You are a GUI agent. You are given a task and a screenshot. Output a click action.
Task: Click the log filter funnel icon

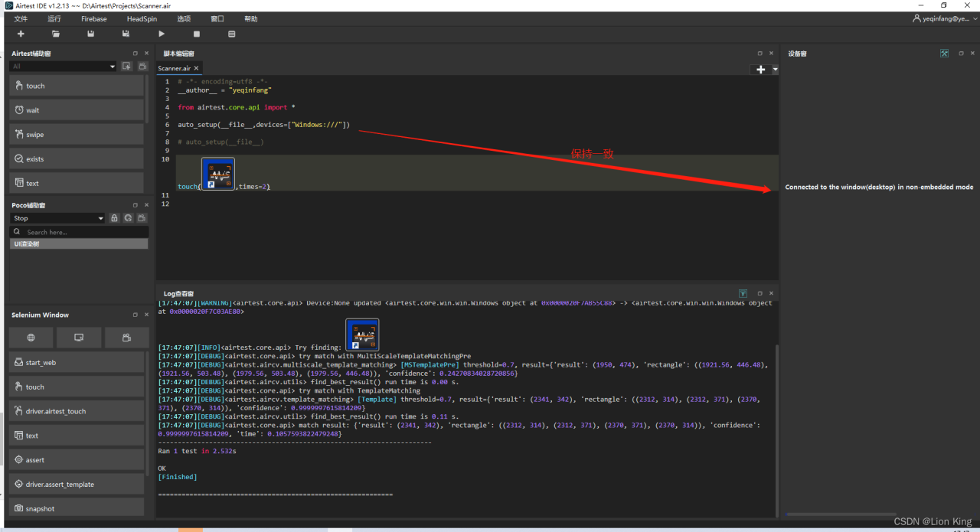[743, 293]
